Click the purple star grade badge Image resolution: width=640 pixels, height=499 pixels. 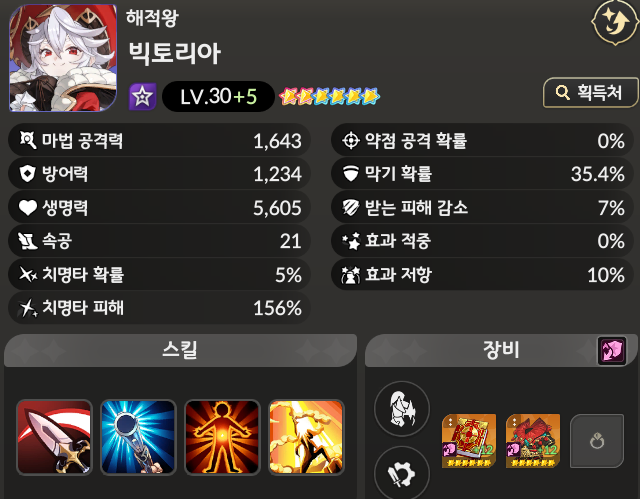[142, 97]
